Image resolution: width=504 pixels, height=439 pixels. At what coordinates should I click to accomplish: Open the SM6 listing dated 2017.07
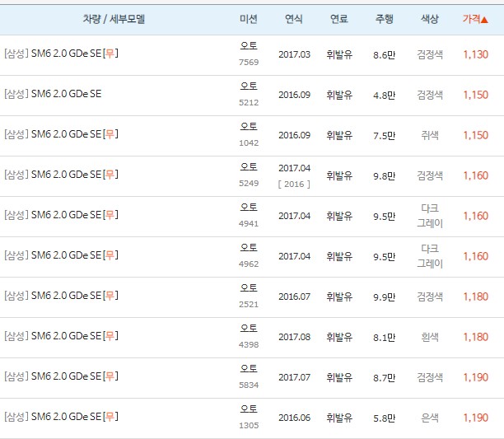61,376
